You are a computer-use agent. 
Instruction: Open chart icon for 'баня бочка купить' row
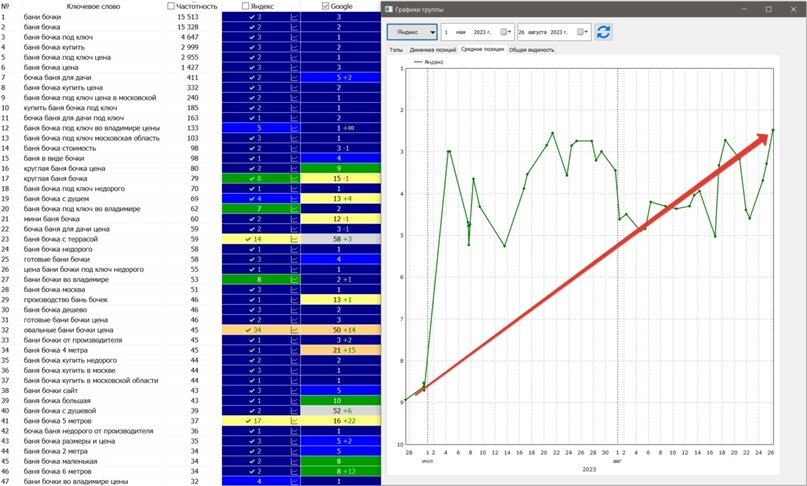tap(295, 47)
